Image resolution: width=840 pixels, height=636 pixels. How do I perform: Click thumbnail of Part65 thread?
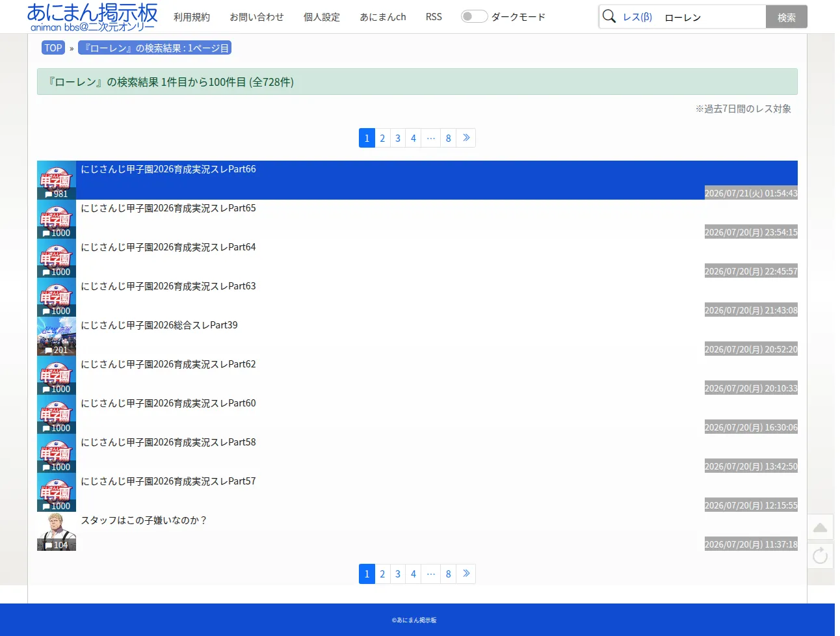click(57, 219)
